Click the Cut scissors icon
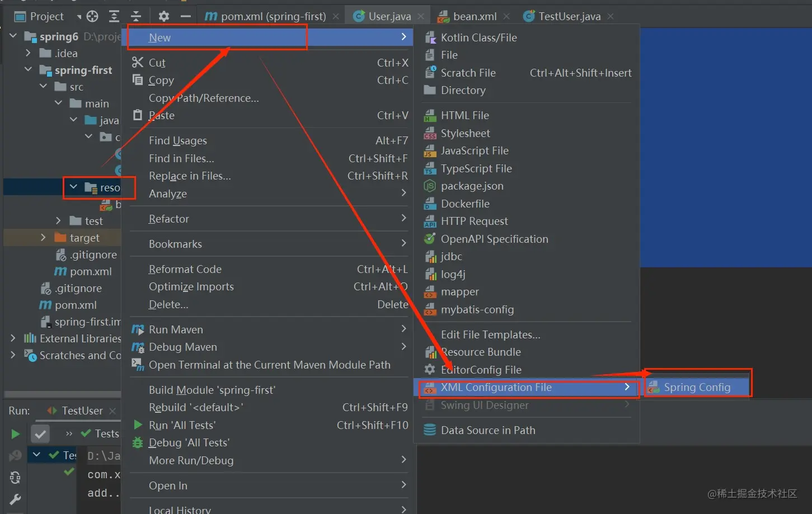Screen dimensions: 812x514 138,62
